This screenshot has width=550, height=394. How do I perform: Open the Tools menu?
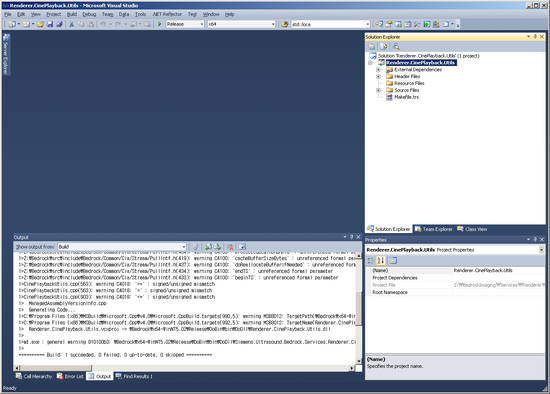(x=140, y=14)
